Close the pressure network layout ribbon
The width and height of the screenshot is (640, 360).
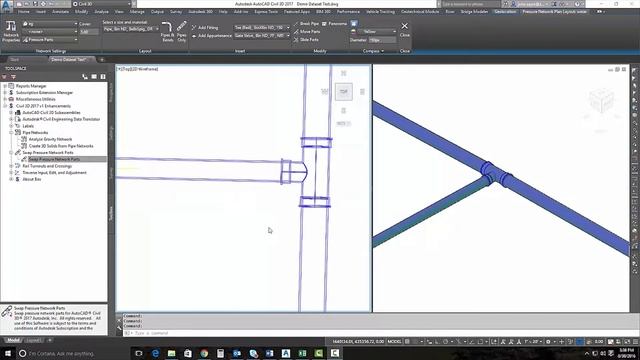tap(404, 29)
